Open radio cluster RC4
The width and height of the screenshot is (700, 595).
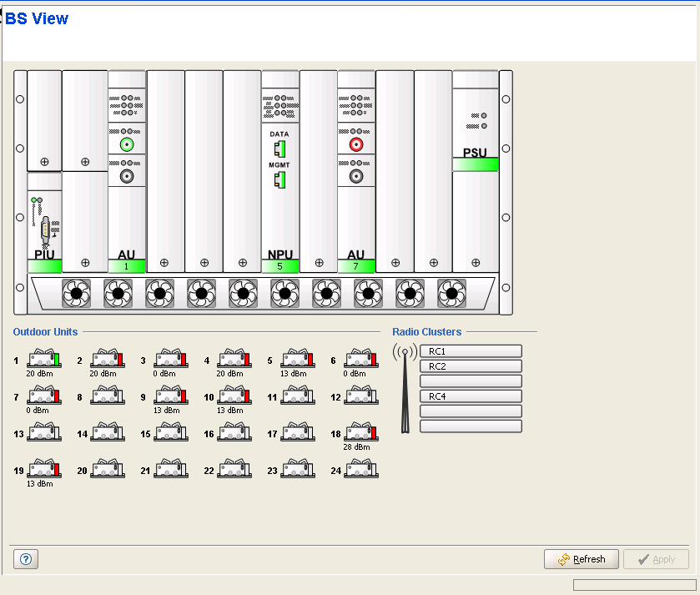click(471, 396)
